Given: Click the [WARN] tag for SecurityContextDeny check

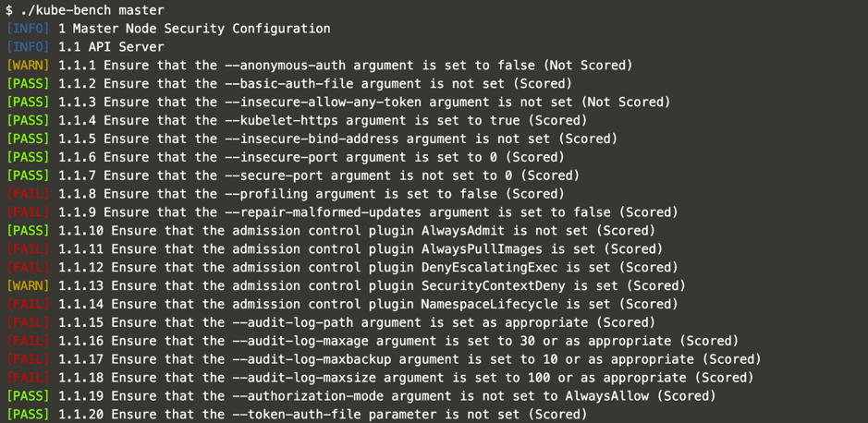Looking at the screenshot, I should point(28,286).
